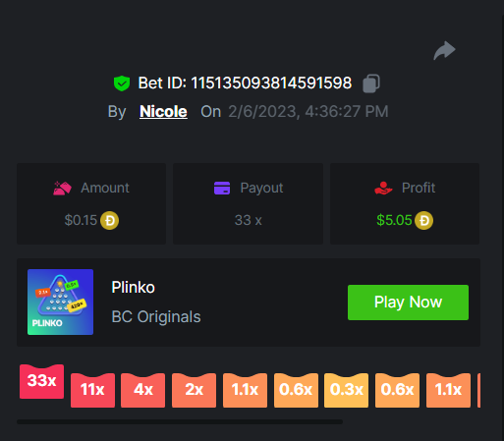The width and height of the screenshot is (504, 441).
Task: Click the Dogecoin icon beside the $0.15 amount
Action: [110, 220]
